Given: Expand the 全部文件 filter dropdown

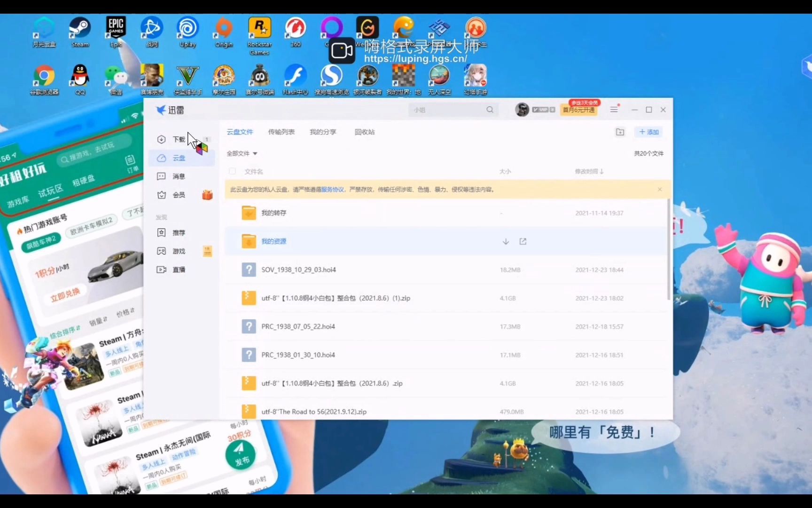Looking at the screenshot, I should point(242,153).
